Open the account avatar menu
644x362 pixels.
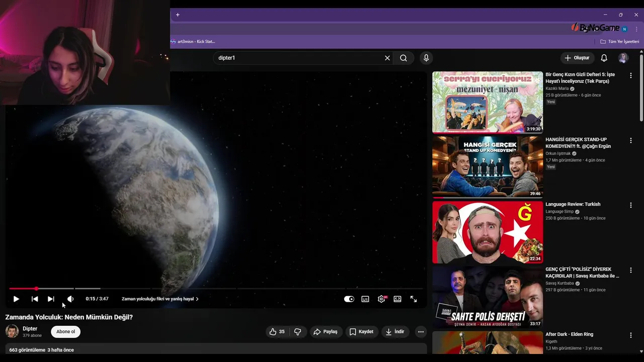(x=623, y=58)
